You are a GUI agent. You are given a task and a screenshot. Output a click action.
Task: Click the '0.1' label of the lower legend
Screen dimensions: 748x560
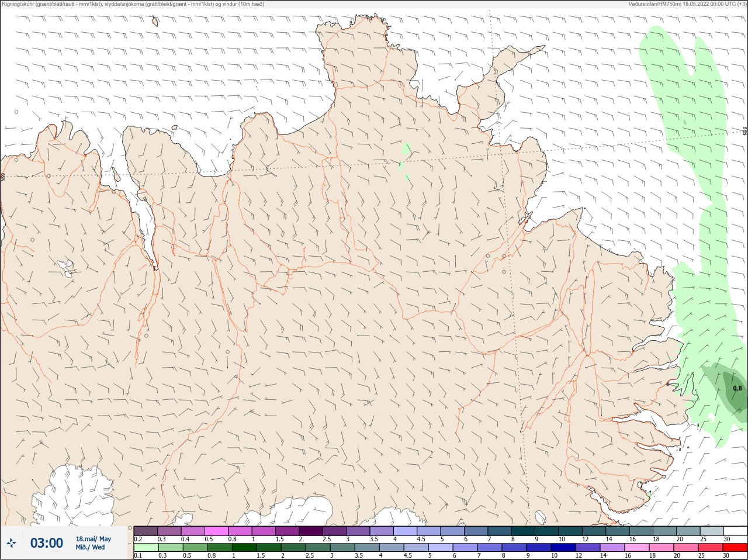[x=138, y=555]
